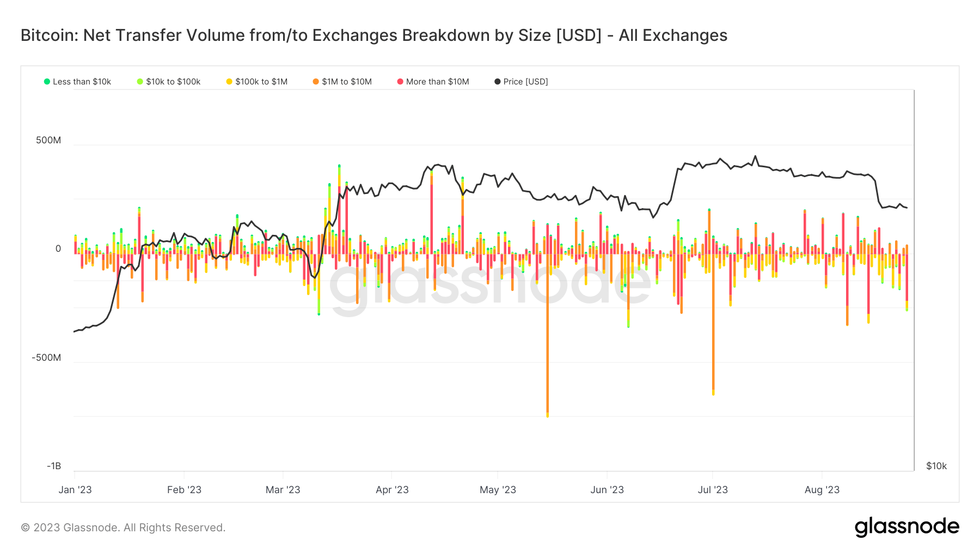
Task: Click the red "More than $10M" legend dot
Action: [400, 82]
